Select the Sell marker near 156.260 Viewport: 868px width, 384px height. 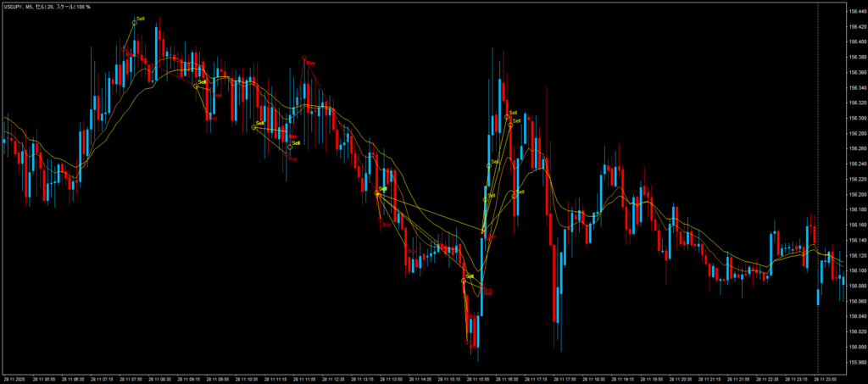coord(290,147)
